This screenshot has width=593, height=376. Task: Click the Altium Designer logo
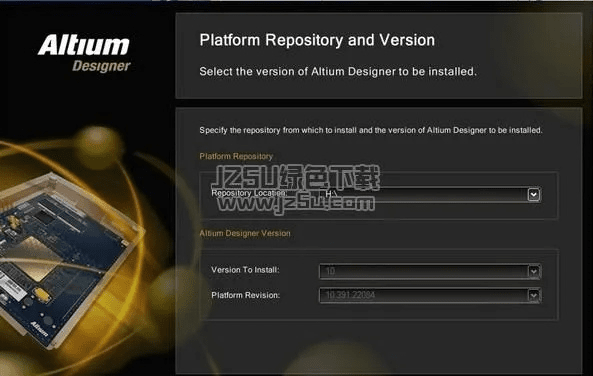click(x=84, y=53)
